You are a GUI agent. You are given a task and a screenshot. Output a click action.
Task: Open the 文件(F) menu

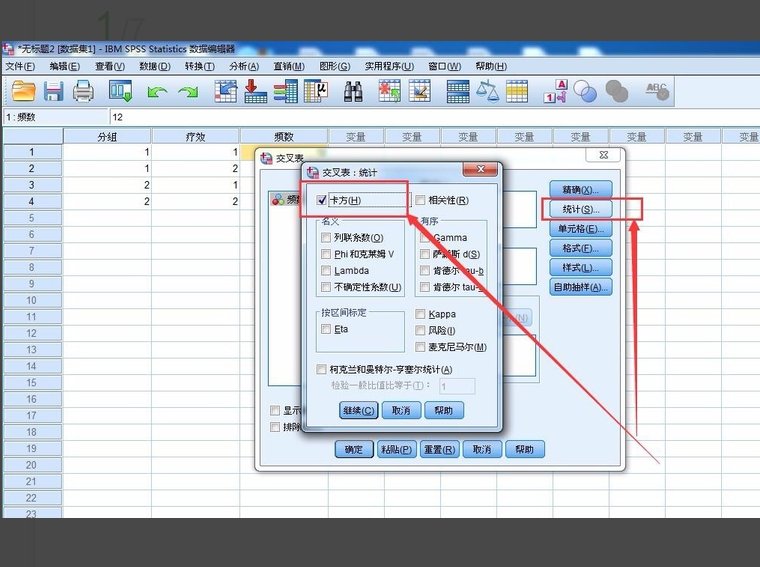[20, 66]
